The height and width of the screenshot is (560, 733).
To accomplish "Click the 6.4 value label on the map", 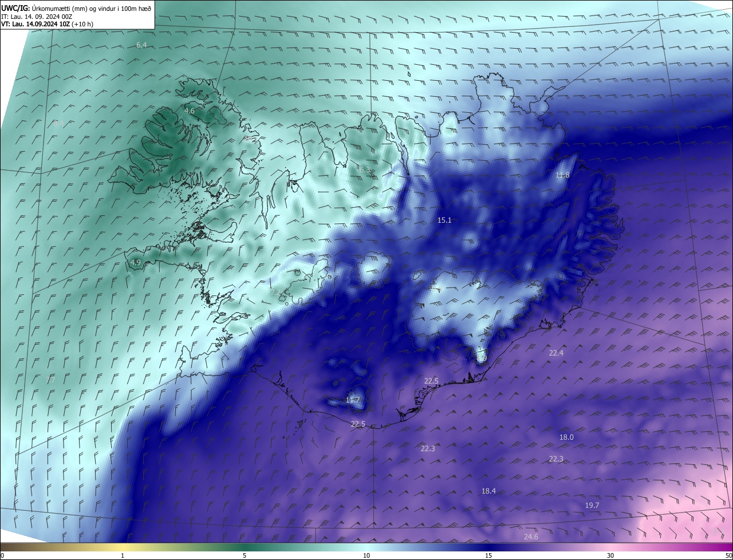I will pos(141,45).
